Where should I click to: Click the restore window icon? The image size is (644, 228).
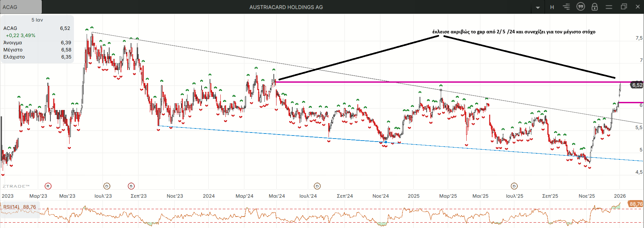pyautogui.click(x=624, y=7)
